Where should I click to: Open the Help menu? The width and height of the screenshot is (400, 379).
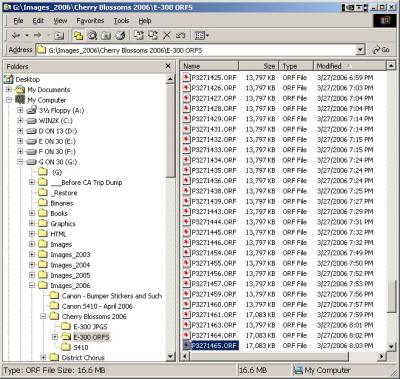click(x=145, y=21)
